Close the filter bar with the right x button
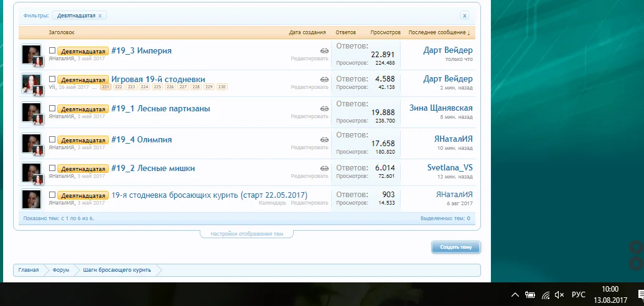This screenshot has height=306, width=644. click(464, 16)
